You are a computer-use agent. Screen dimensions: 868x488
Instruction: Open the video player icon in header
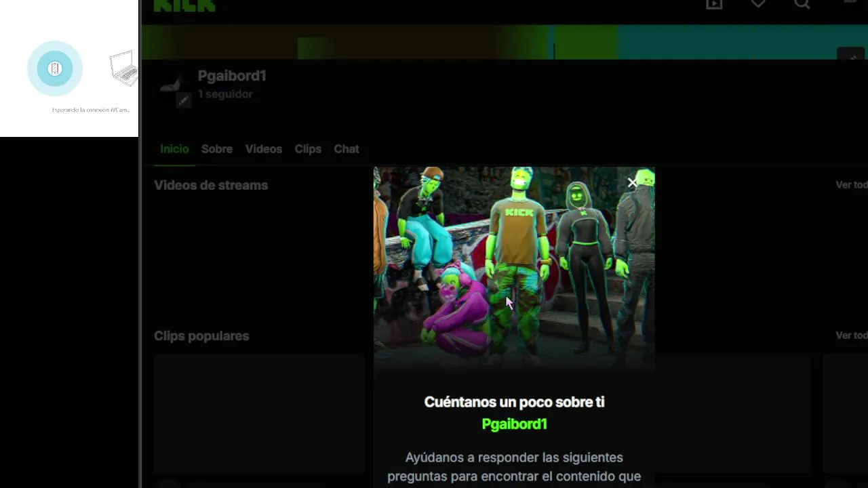point(714,4)
